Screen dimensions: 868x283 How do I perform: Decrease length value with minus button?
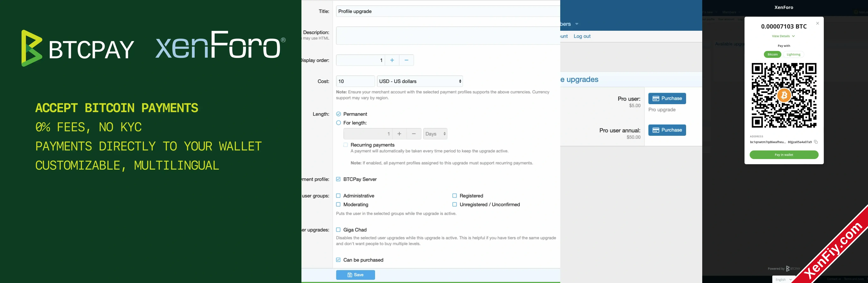pyautogui.click(x=414, y=134)
